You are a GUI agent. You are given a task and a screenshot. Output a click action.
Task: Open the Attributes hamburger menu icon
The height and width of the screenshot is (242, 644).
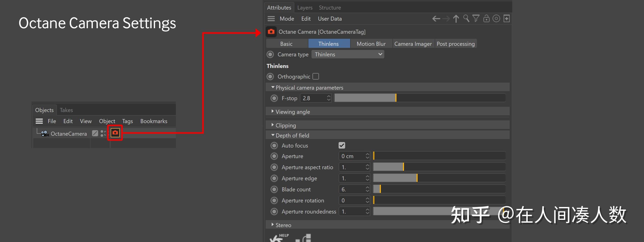pos(271,19)
